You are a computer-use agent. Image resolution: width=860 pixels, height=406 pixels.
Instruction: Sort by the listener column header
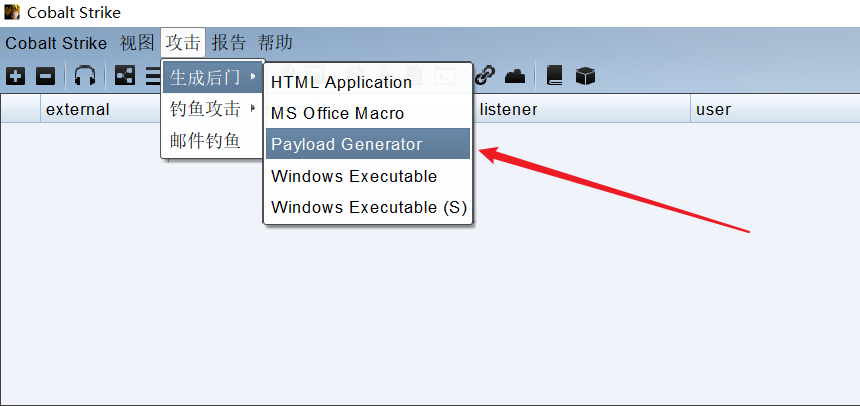(508, 109)
